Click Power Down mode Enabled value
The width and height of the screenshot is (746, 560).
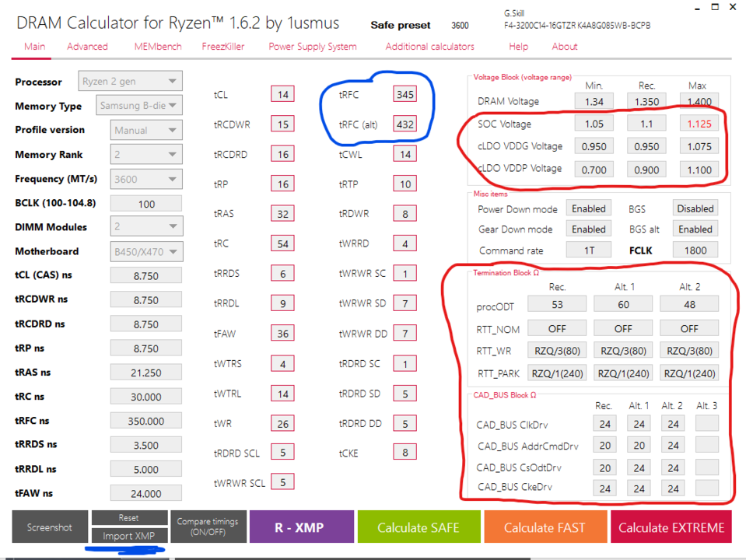589,208
